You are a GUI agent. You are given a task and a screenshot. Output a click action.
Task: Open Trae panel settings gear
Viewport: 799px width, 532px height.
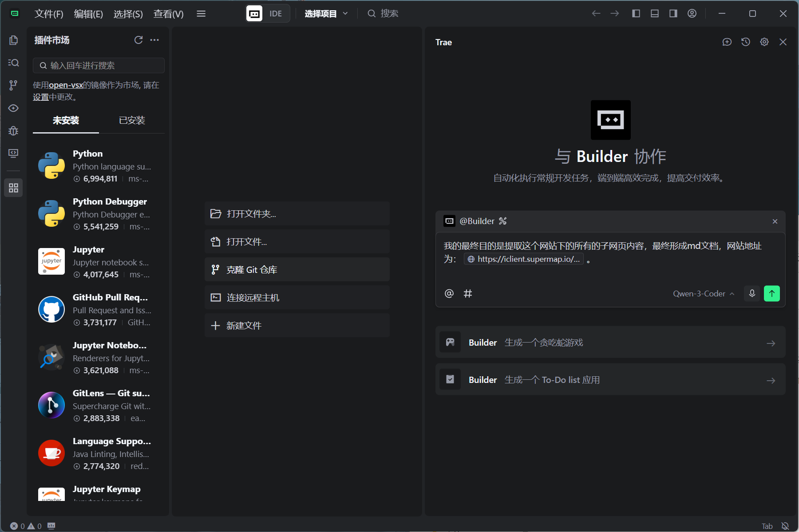(764, 42)
